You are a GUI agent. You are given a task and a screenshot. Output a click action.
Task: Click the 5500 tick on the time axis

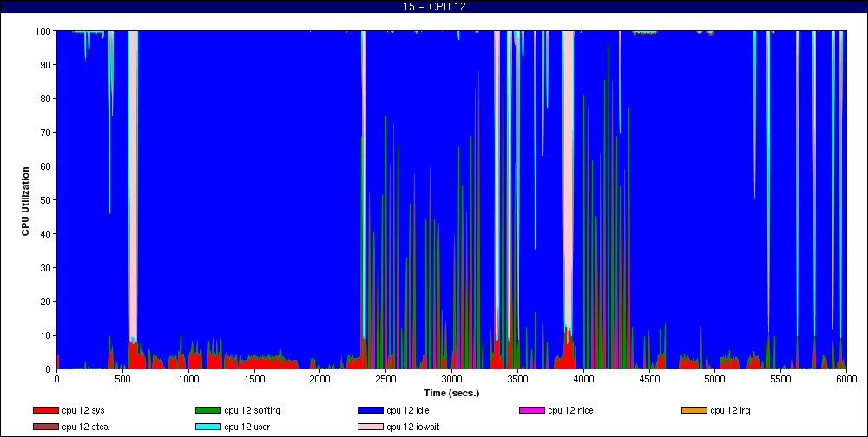coord(781,380)
